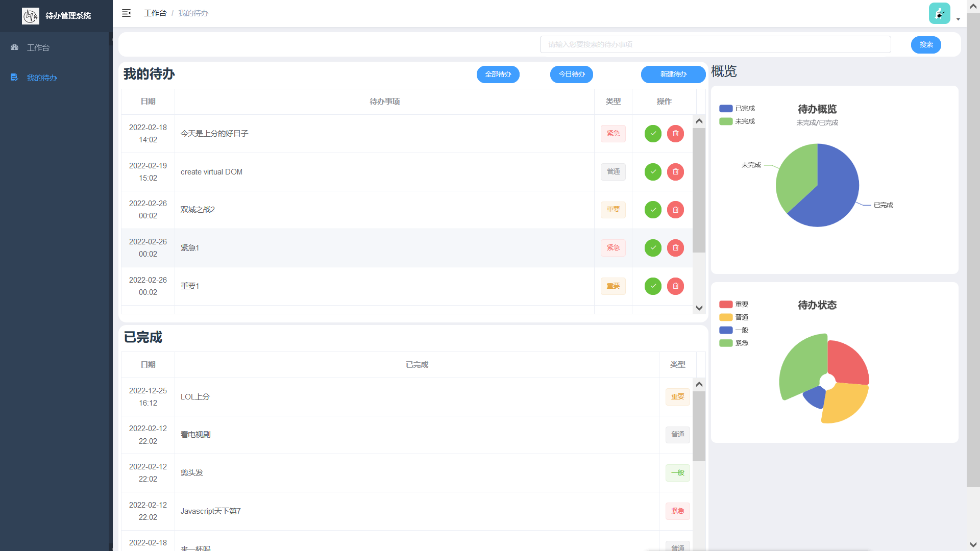Open the user avatar menu

click(x=939, y=13)
